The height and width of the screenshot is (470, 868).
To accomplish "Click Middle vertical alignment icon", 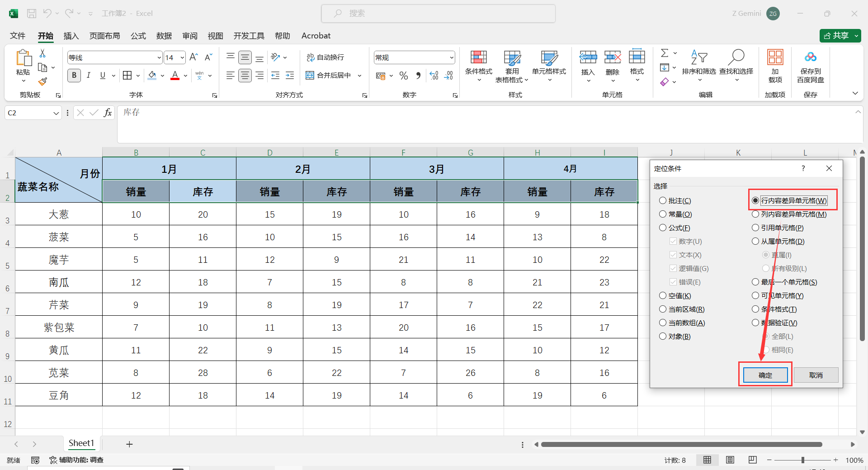I will click(245, 57).
